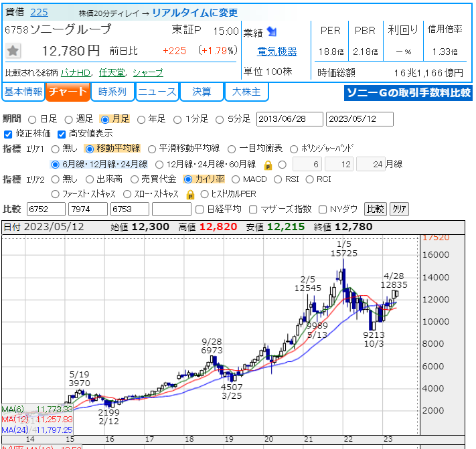This screenshot has height=449, width=476.
Task: Select the 日足 period radio button
Action: click(x=32, y=120)
